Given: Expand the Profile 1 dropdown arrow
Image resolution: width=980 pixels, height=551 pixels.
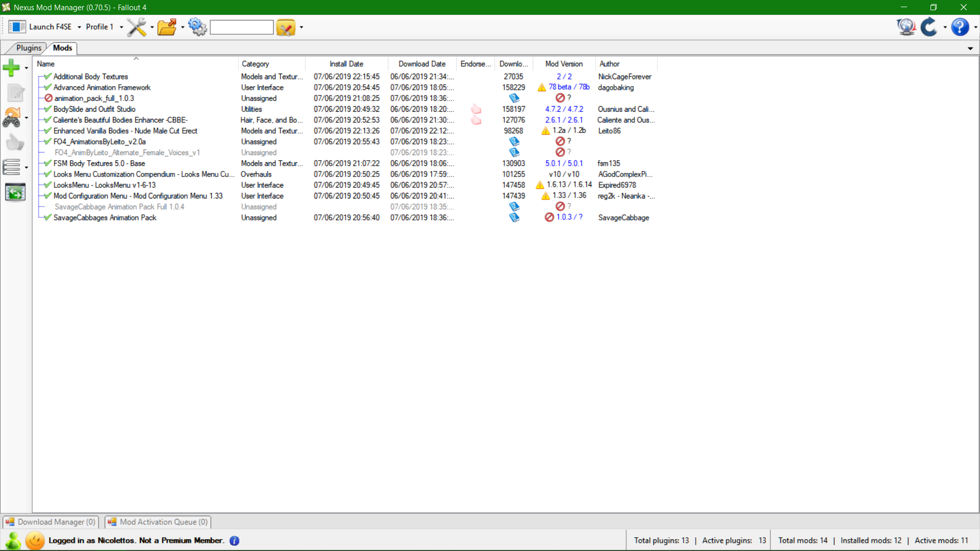Looking at the screenshot, I should coord(121,27).
